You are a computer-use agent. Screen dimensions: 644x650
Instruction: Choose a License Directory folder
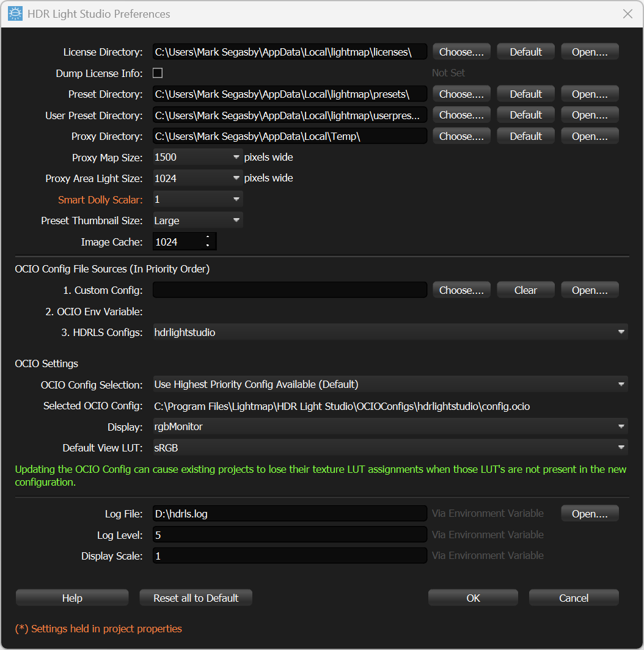461,52
